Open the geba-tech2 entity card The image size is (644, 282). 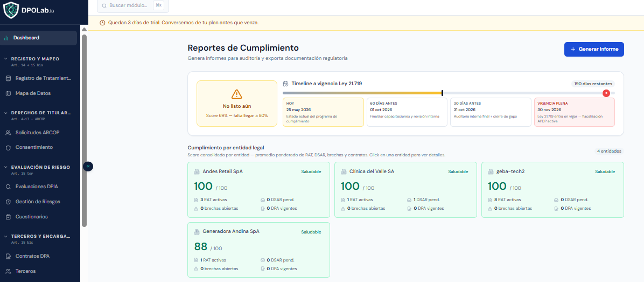[553, 189]
